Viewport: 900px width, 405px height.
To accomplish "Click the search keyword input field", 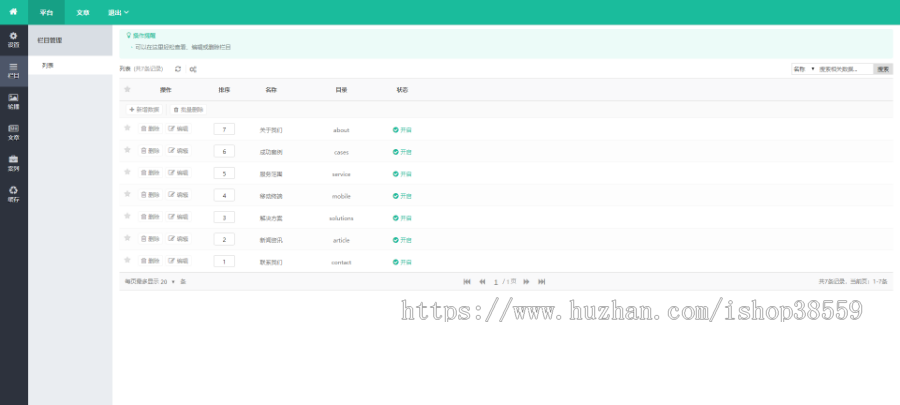I will [845, 69].
